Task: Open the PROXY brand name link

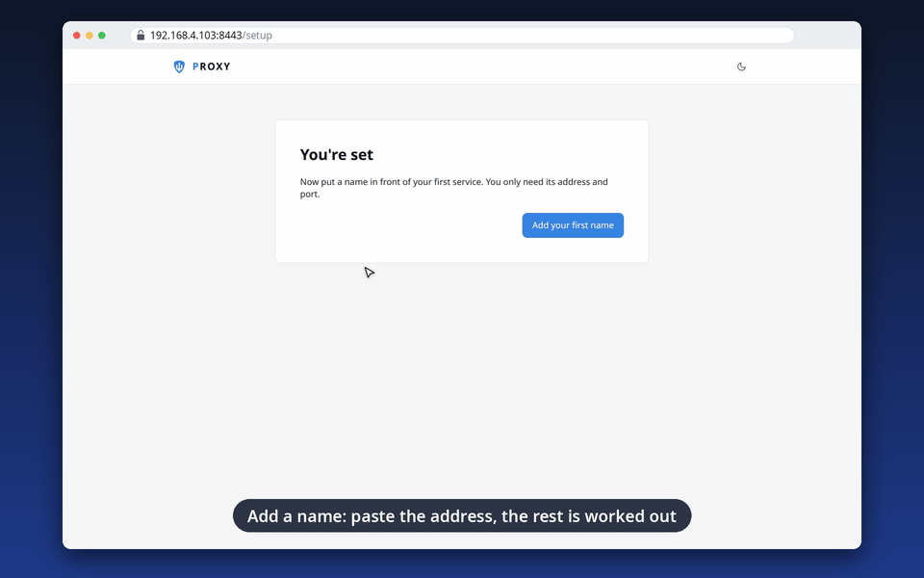Action: pos(211,66)
